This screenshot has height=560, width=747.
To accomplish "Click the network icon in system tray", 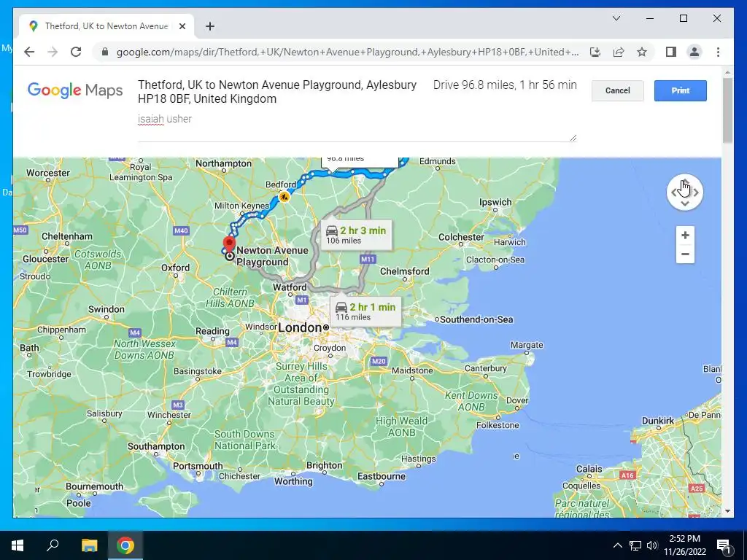I will tap(635, 545).
